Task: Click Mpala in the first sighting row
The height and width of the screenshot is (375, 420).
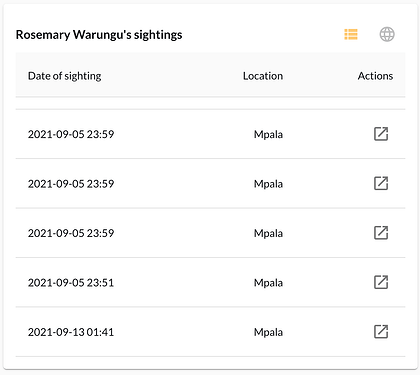Action: pyautogui.click(x=268, y=135)
